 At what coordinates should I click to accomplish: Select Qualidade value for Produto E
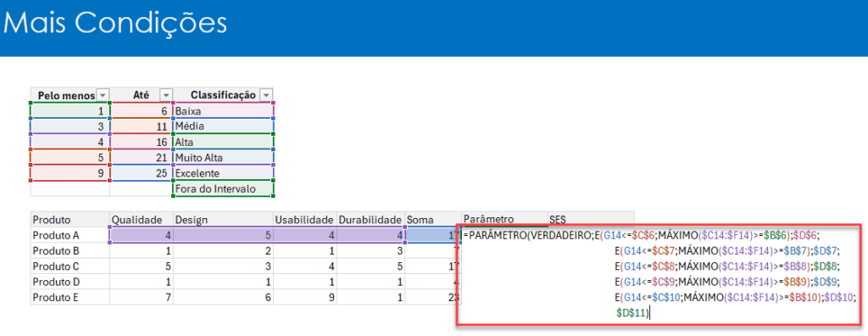pos(142,297)
